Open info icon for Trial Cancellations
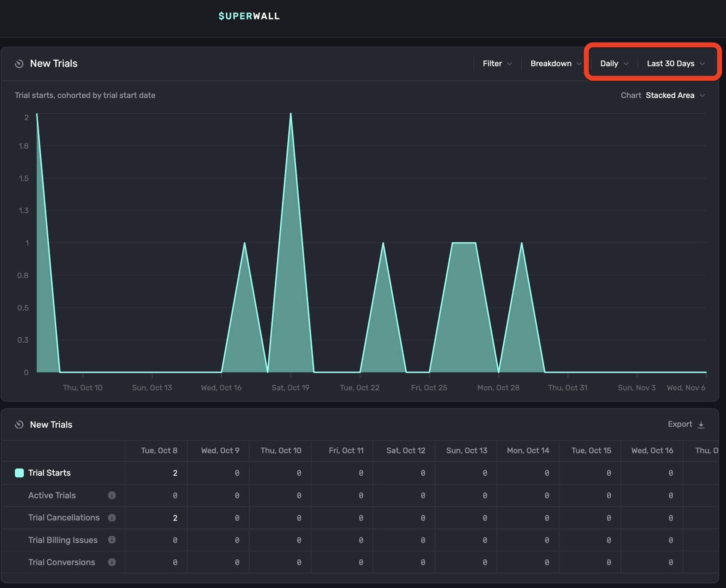 (112, 517)
